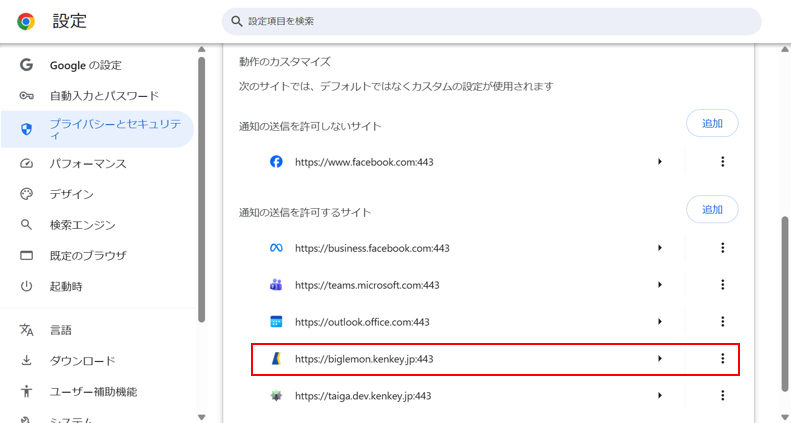
Task: Click the 通知の送信を許可するサイト label
Action: pos(305,212)
